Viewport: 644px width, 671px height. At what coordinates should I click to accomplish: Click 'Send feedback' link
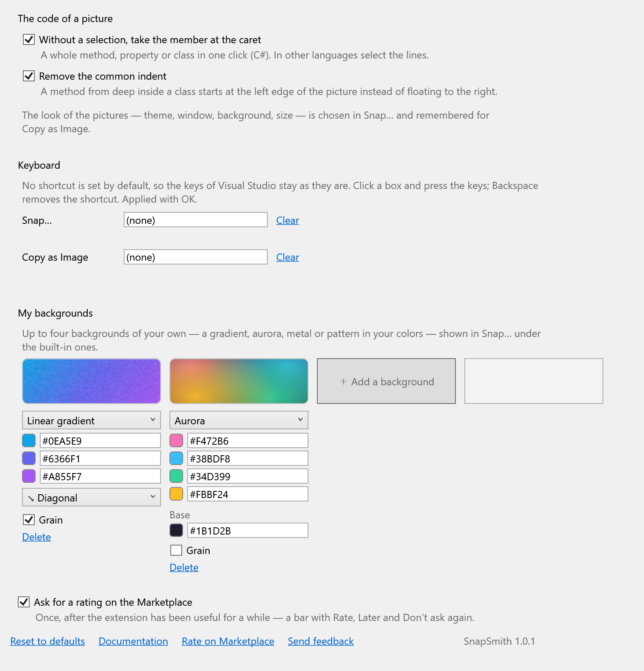(x=321, y=641)
